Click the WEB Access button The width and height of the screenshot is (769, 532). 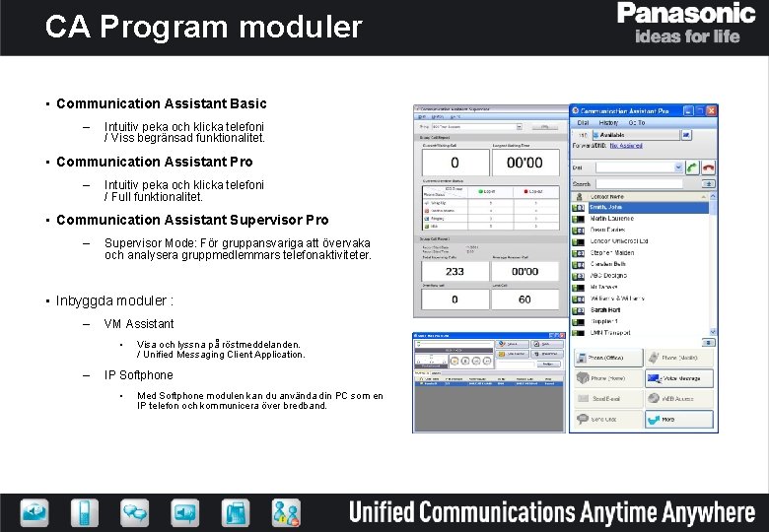coord(678,399)
